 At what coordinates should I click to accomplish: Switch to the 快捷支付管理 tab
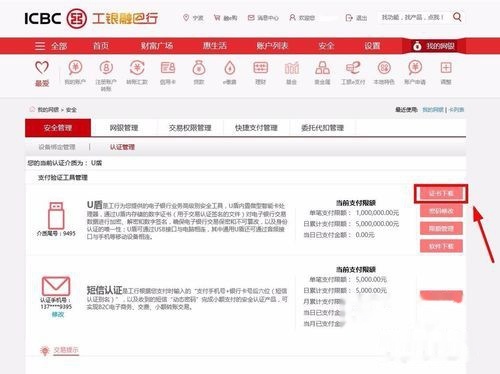point(256,128)
